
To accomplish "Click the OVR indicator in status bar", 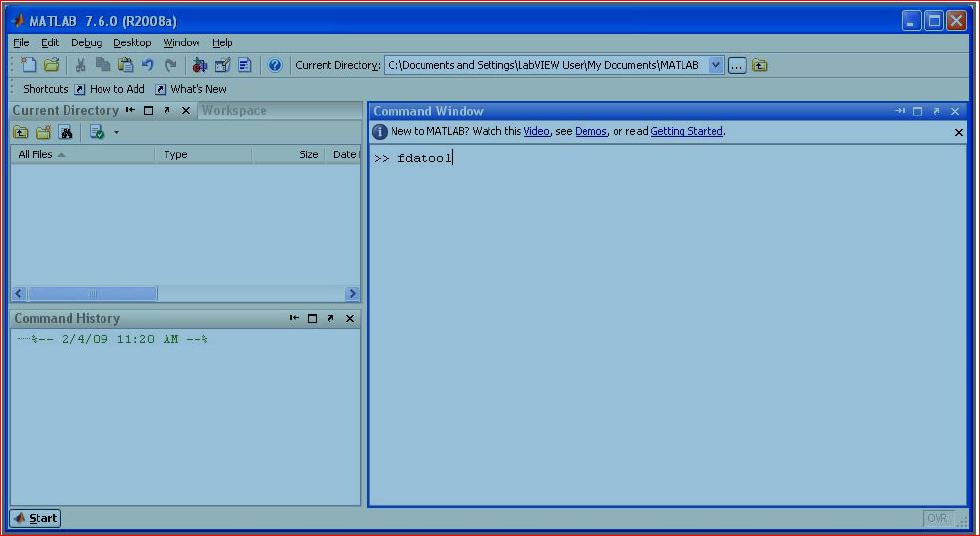I will (937, 518).
